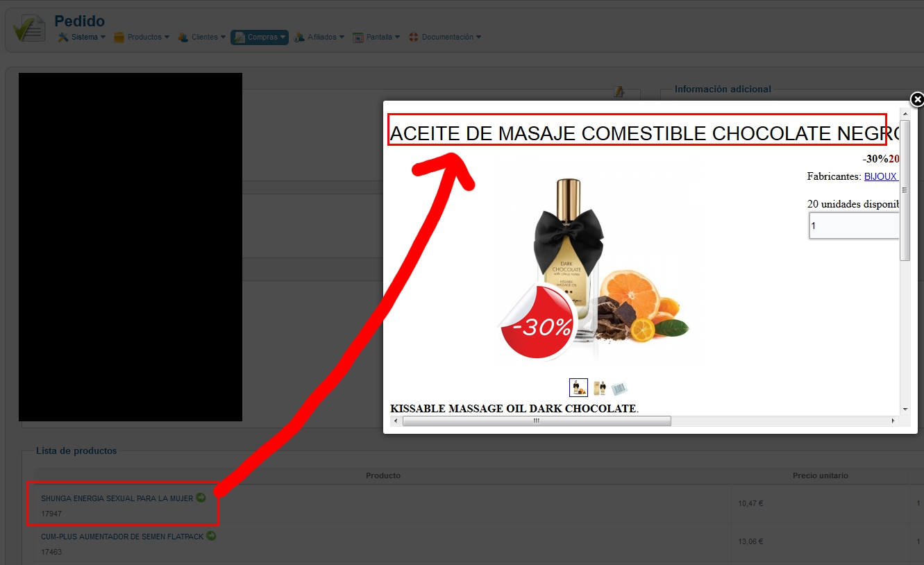Viewport: 924px width, 565px height.
Task: Click green arrow next to SHUNGA product
Action: click(201, 497)
